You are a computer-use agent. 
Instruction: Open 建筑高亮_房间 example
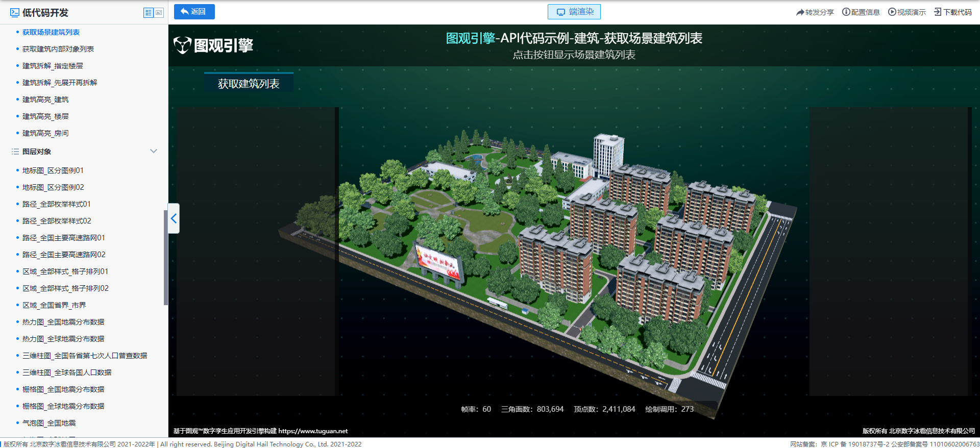pos(45,133)
